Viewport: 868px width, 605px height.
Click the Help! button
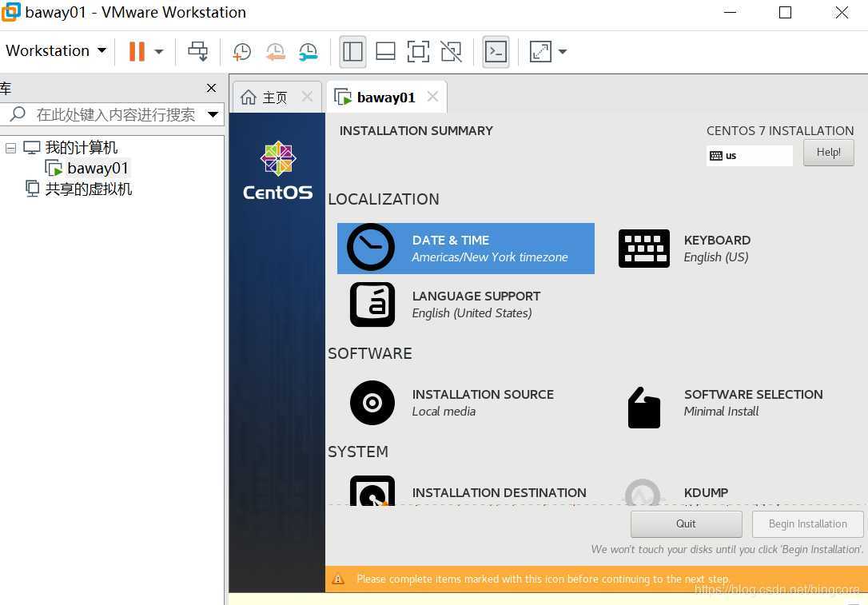[828, 152]
